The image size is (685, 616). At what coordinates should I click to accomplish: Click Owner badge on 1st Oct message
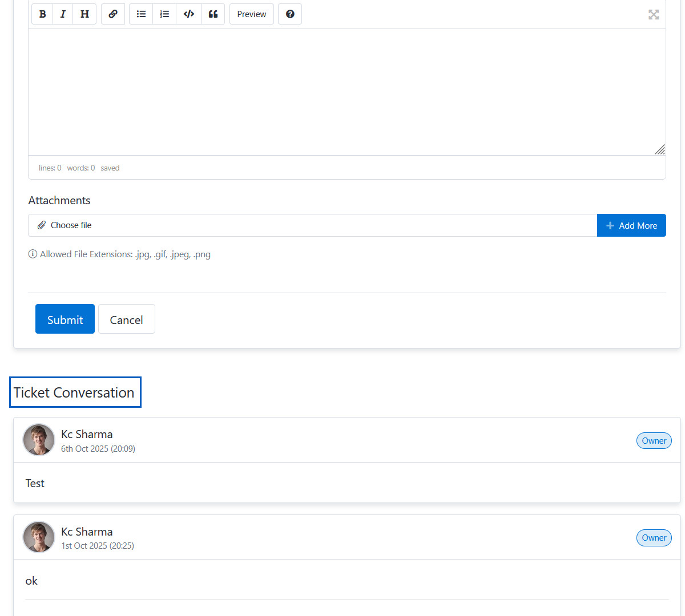654,538
